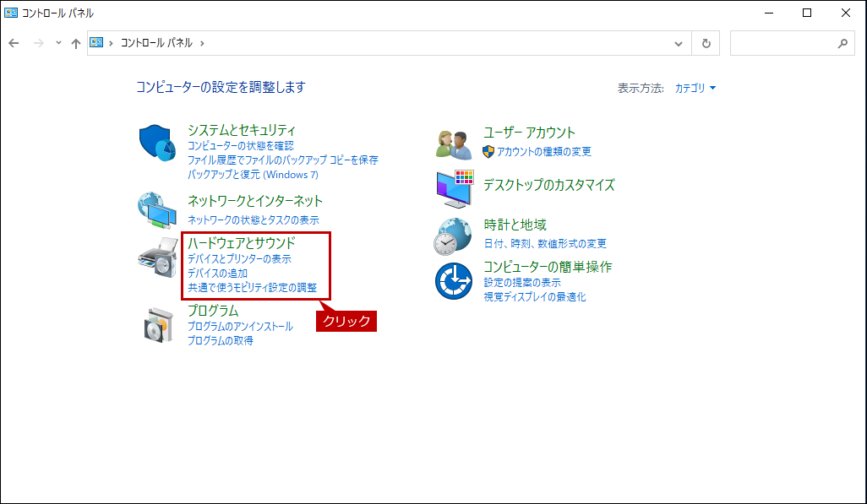
Task: Navigate back with the back arrow
Action: 14,43
